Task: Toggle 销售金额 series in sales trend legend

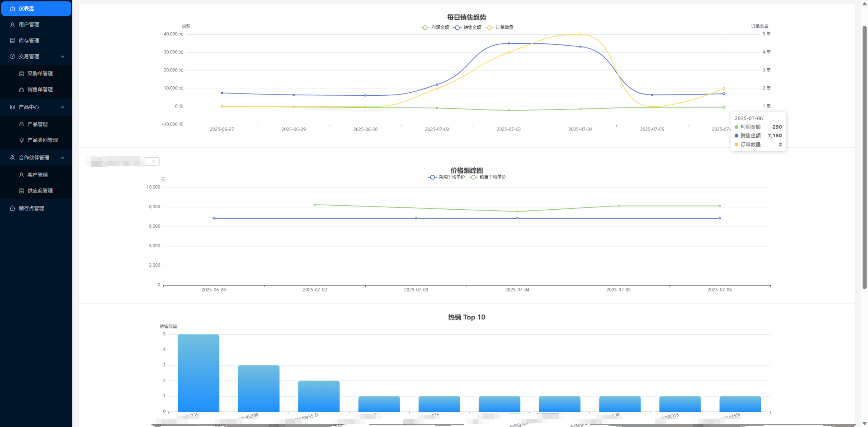Action: (467, 28)
